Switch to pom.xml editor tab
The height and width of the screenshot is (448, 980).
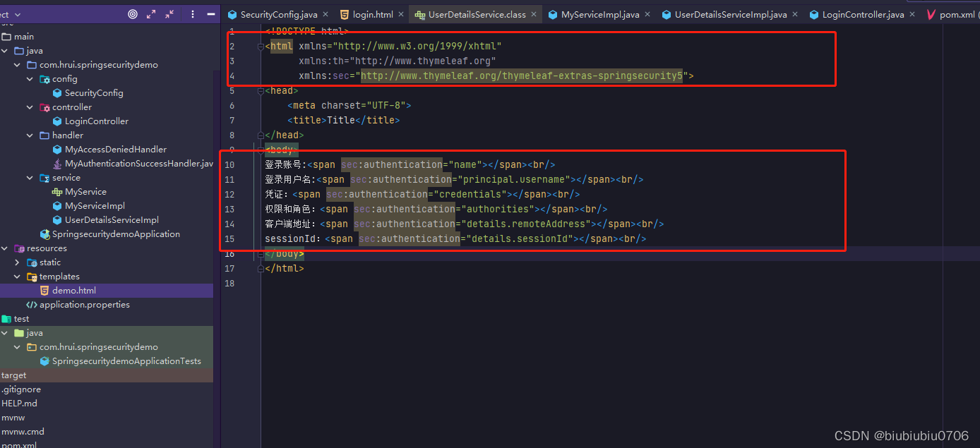coord(950,14)
